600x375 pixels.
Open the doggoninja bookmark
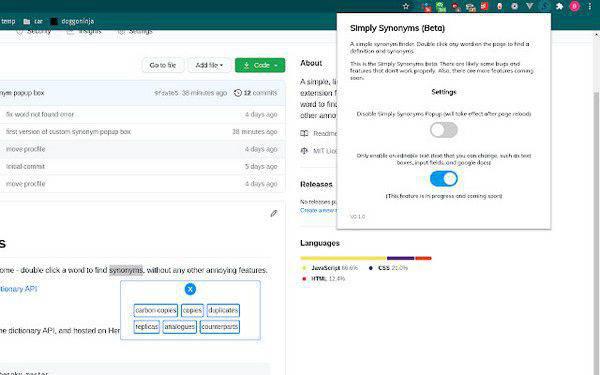click(x=72, y=21)
